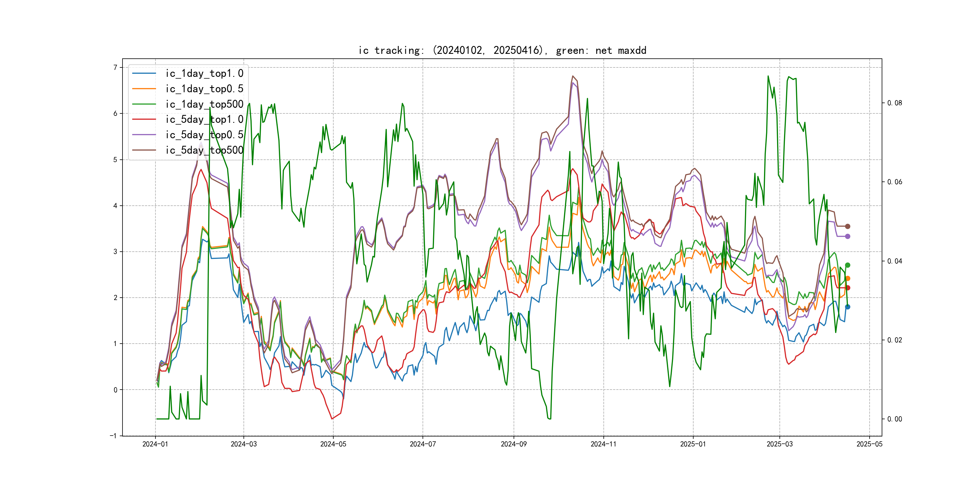Click the 2024-07 x-axis tick label
Image resolution: width=980 pixels, height=490 pixels.
pyautogui.click(x=423, y=444)
